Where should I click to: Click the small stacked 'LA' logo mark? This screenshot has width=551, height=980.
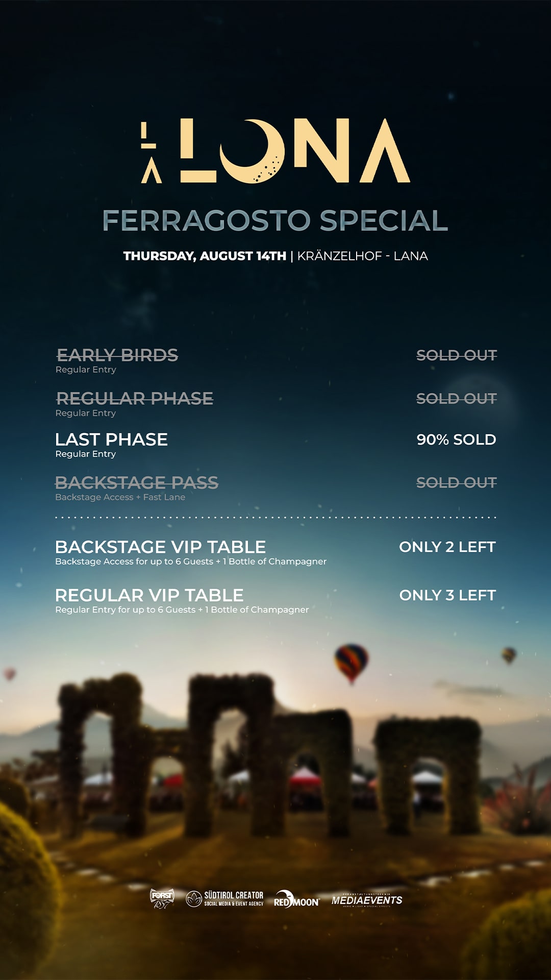150,152
